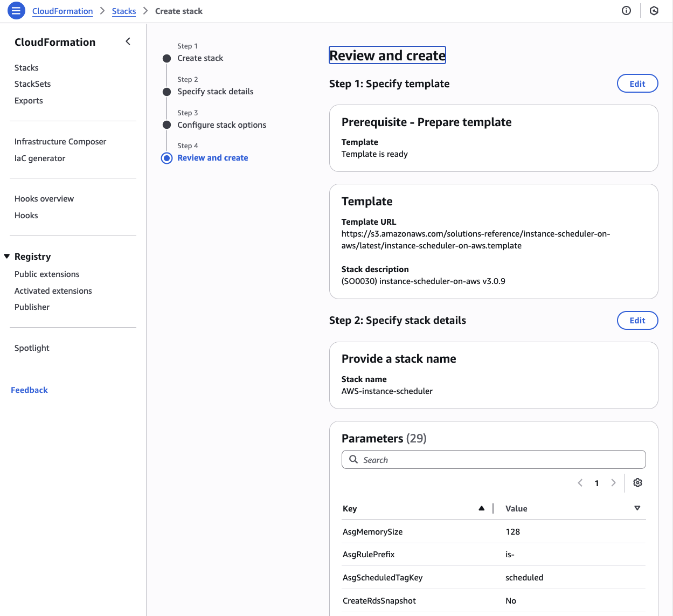Edit Step 2 Specify stack details

point(637,320)
